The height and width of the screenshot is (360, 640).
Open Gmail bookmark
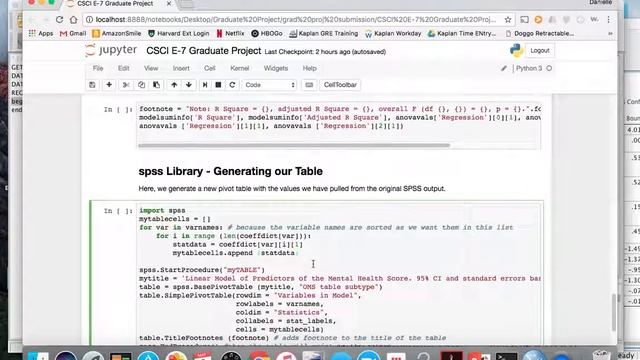73,33
